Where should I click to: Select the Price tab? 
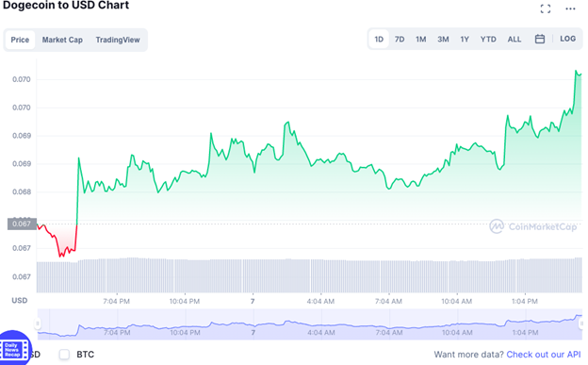click(x=20, y=40)
